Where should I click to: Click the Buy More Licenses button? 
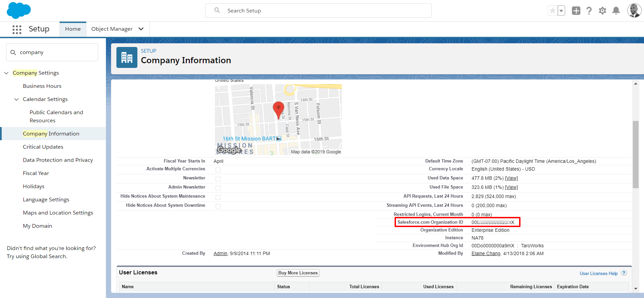(x=298, y=273)
